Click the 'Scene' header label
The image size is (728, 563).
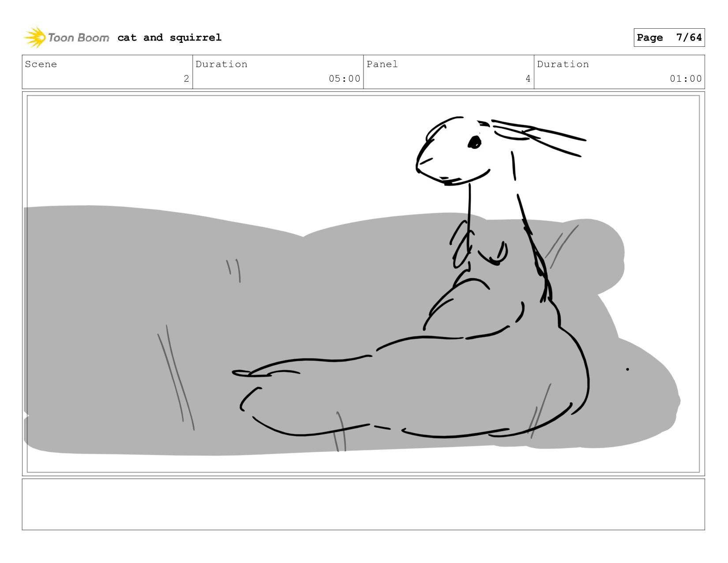coord(41,64)
